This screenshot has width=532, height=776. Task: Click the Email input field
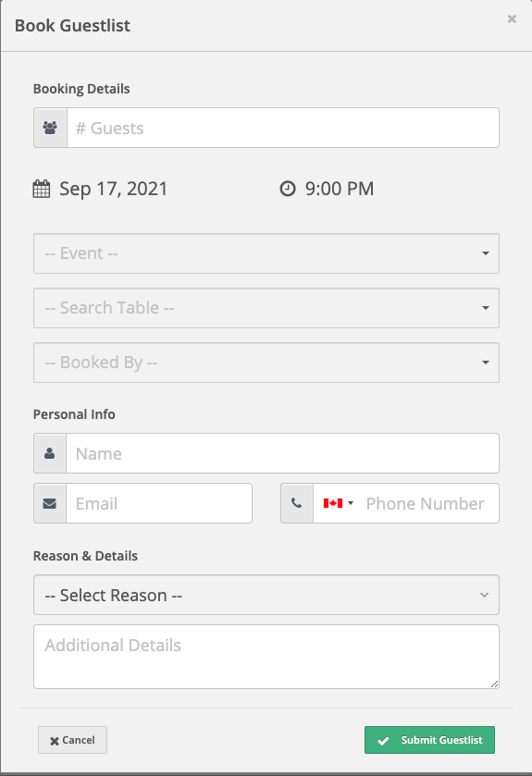[159, 503]
